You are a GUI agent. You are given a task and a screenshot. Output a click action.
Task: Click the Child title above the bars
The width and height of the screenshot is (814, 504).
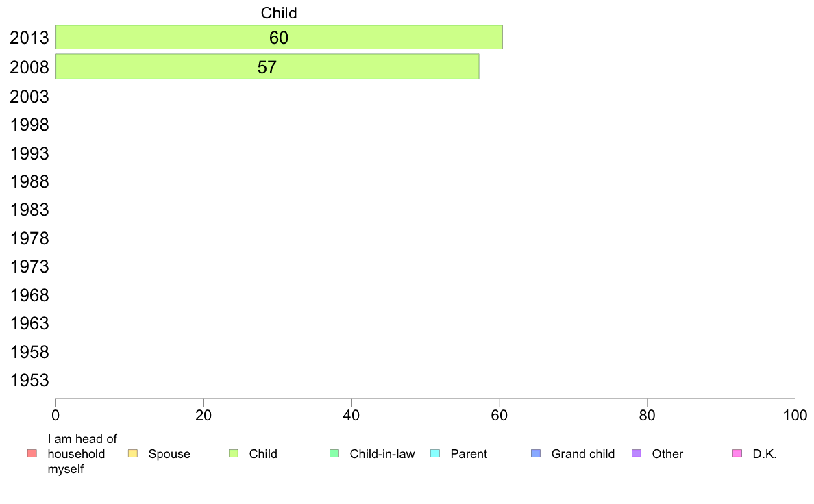(x=279, y=13)
